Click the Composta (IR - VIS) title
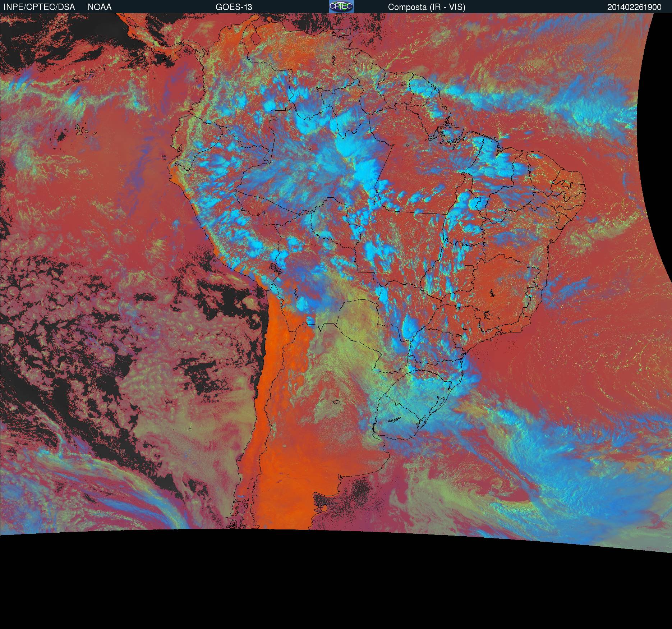This screenshot has height=629, width=672. (427, 7)
